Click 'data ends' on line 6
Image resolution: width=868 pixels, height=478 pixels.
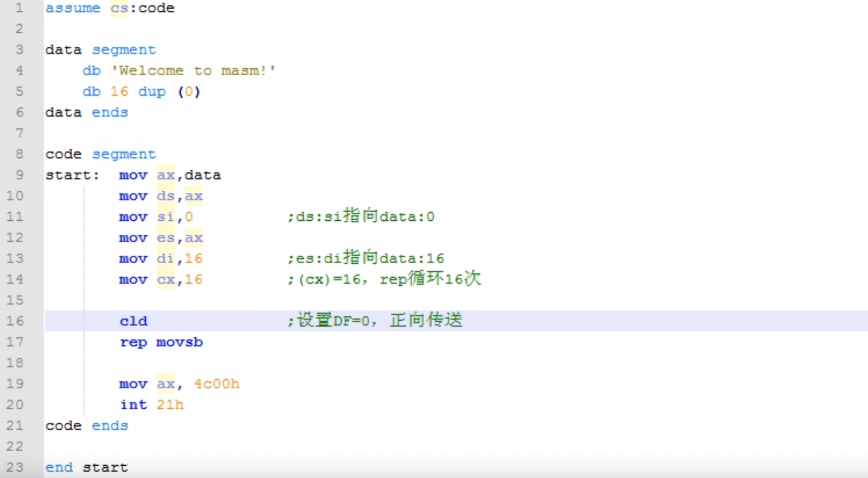coord(87,112)
